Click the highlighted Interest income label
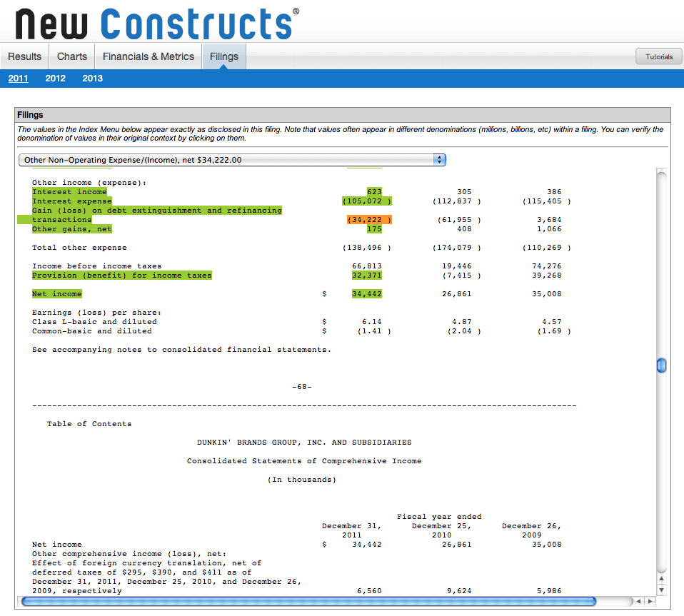Viewport: 684px width, 616px height. [x=69, y=192]
